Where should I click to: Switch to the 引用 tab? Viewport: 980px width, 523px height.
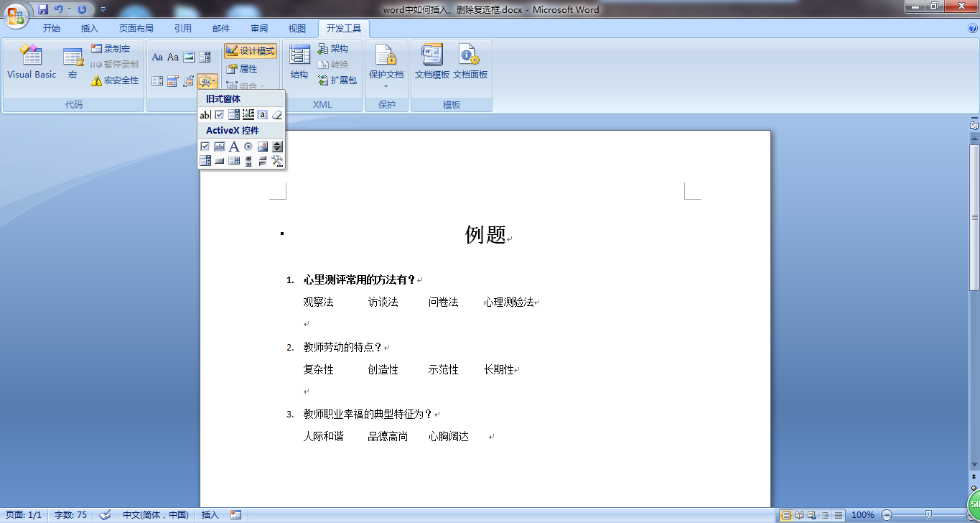(x=183, y=29)
